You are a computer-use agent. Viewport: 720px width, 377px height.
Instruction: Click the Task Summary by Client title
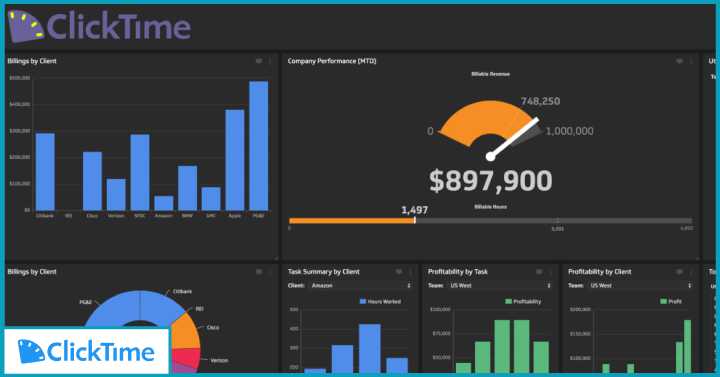coord(324,272)
